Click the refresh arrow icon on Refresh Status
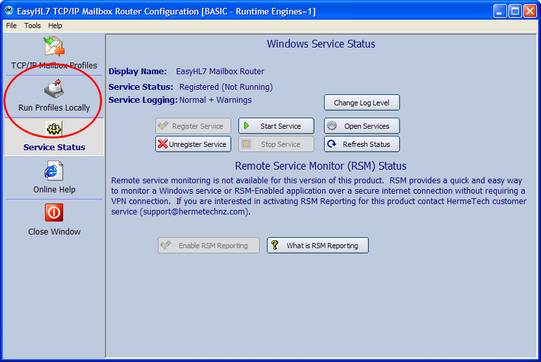541x362 pixels. pos(332,144)
